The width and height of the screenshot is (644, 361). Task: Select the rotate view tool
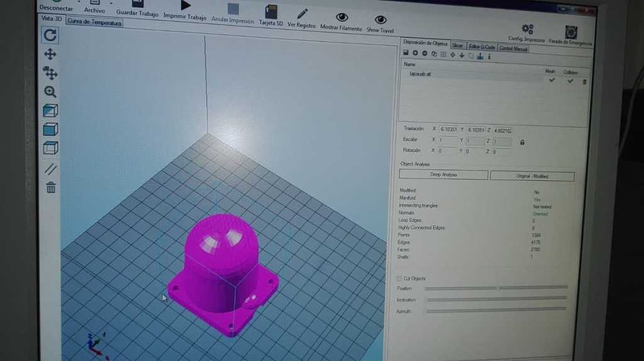point(50,35)
